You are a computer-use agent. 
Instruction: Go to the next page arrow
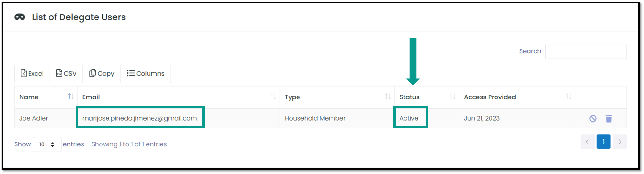coord(620,142)
